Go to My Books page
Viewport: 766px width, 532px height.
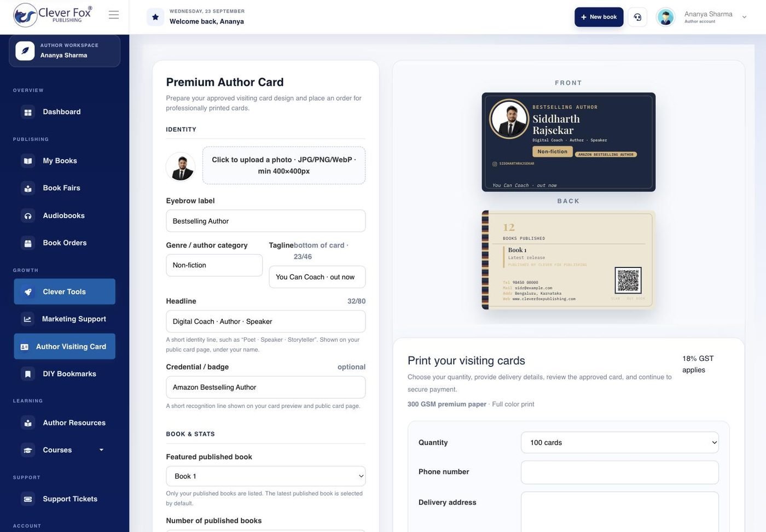pos(65,161)
